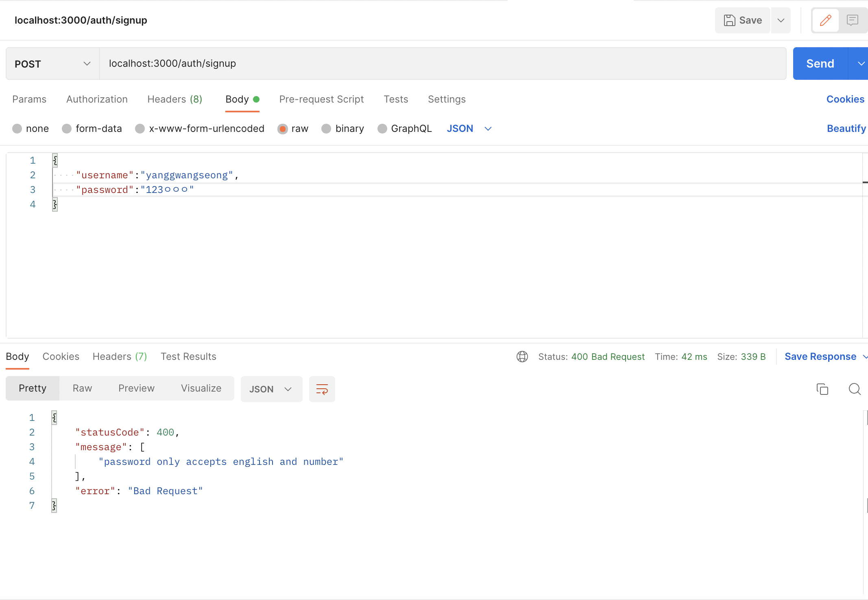Toggle the word wrap icon

322,389
